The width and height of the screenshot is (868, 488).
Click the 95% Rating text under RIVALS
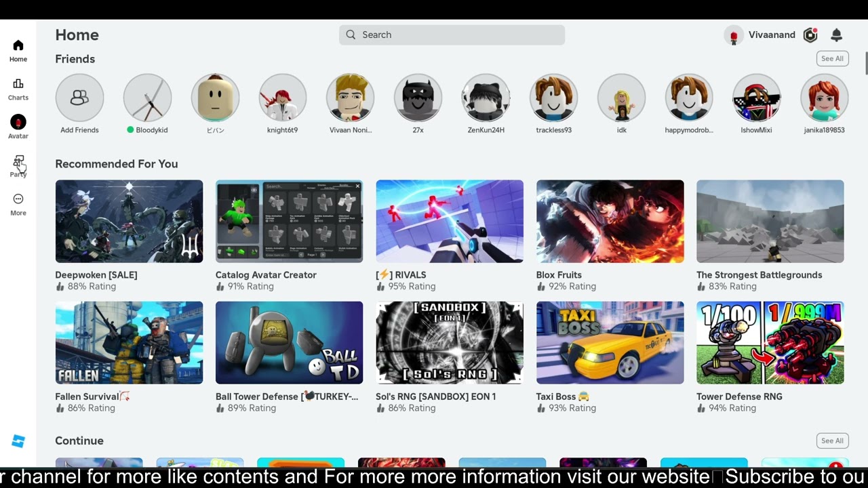click(x=412, y=287)
